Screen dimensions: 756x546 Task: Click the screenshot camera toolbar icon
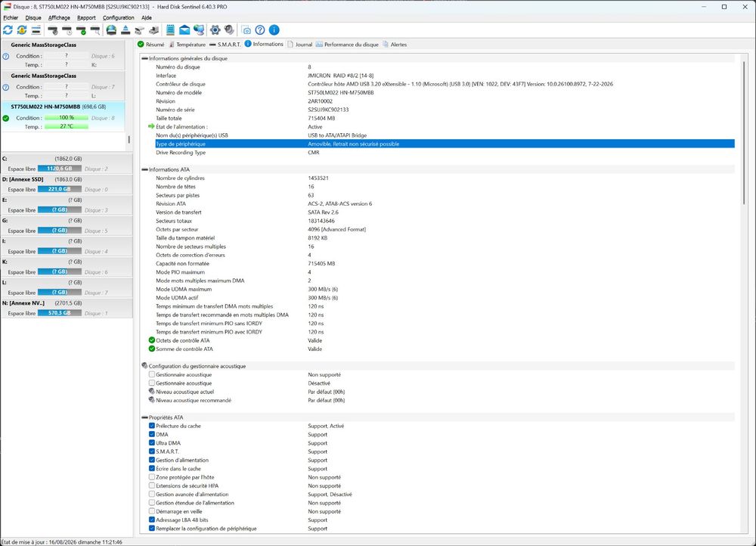click(246, 30)
